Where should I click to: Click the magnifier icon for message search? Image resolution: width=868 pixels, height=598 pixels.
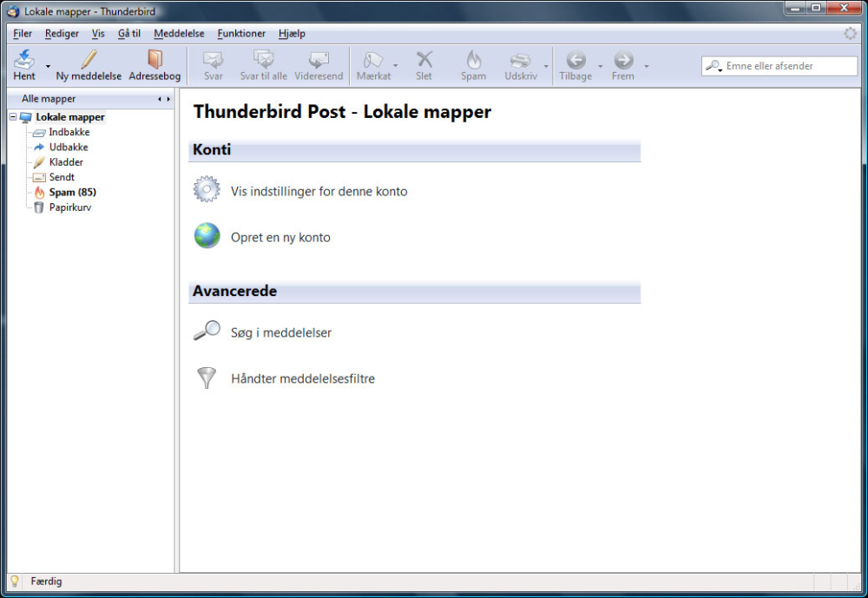point(207,332)
